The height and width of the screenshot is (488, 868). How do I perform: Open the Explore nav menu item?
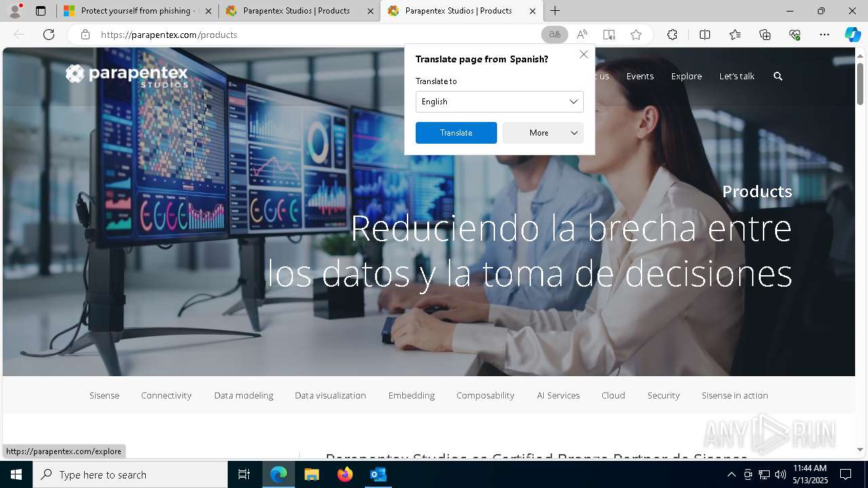pyautogui.click(x=686, y=76)
